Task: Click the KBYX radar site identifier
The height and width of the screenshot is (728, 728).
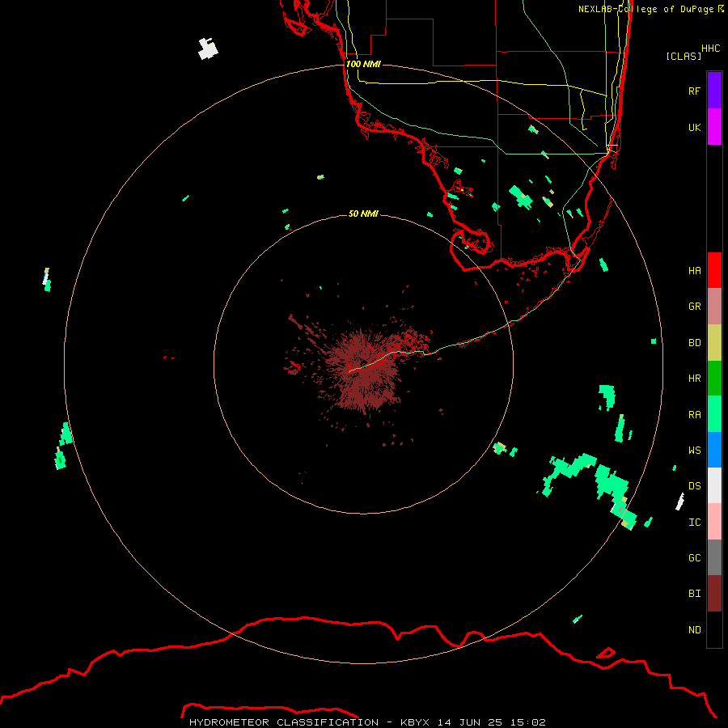Action: pyautogui.click(x=415, y=722)
